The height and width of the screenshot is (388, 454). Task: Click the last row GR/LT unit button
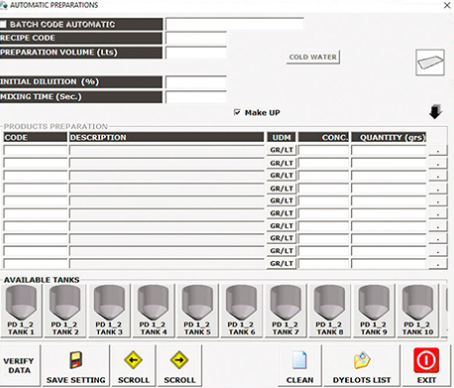pyautogui.click(x=281, y=263)
